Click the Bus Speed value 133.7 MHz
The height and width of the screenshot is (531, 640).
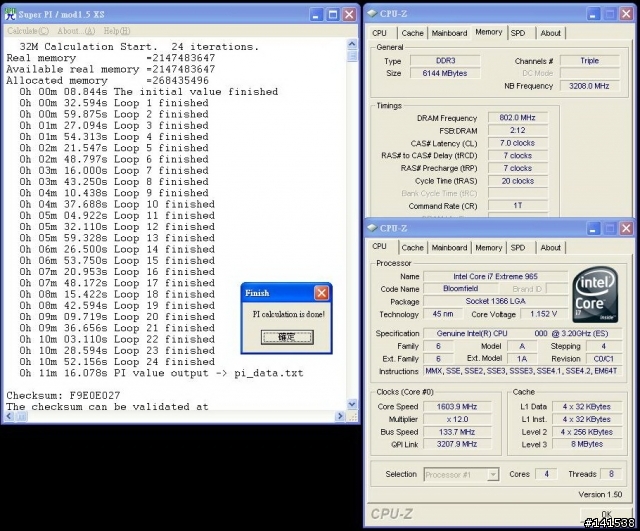(x=457, y=432)
